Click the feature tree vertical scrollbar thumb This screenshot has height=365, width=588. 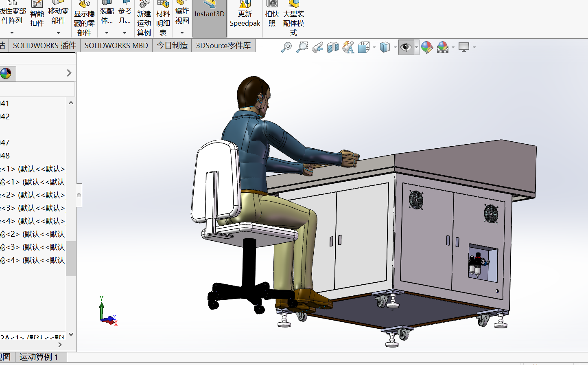[71, 259]
